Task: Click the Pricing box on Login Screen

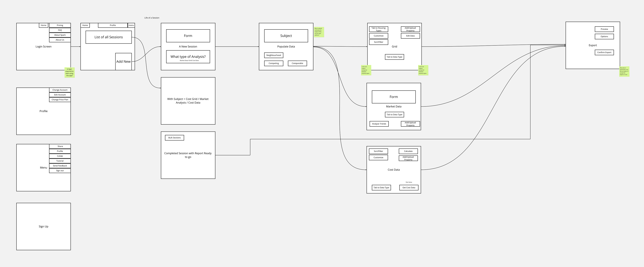Action: pos(60,25)
